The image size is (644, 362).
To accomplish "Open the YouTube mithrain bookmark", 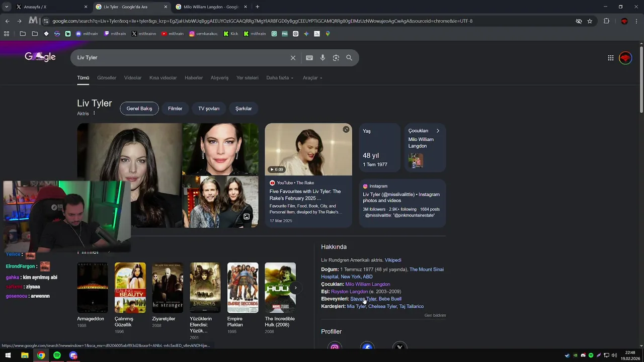I will [173, 34].
